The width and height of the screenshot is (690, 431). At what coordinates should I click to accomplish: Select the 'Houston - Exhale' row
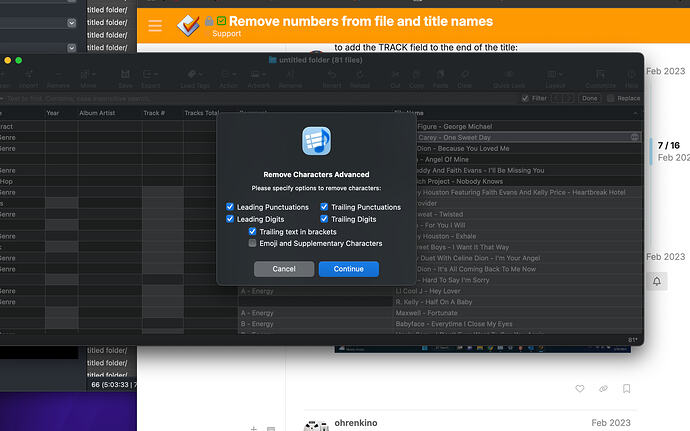coord(529,236)
